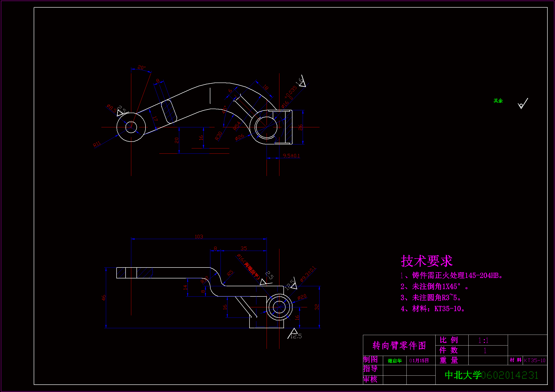
Task: Select the KT35-10 material cell in the title block
Action: 535,361
